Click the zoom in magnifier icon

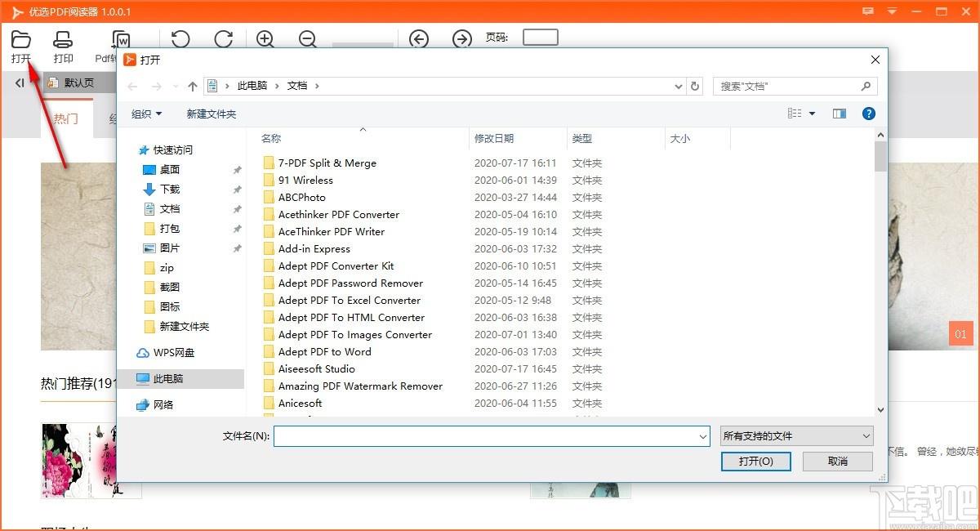(x=265, y=39)
